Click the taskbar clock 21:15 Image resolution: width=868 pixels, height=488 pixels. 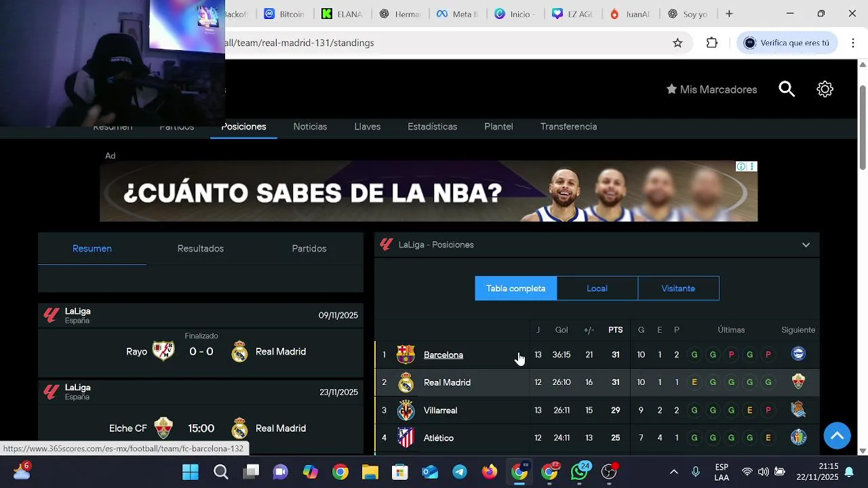828,466
